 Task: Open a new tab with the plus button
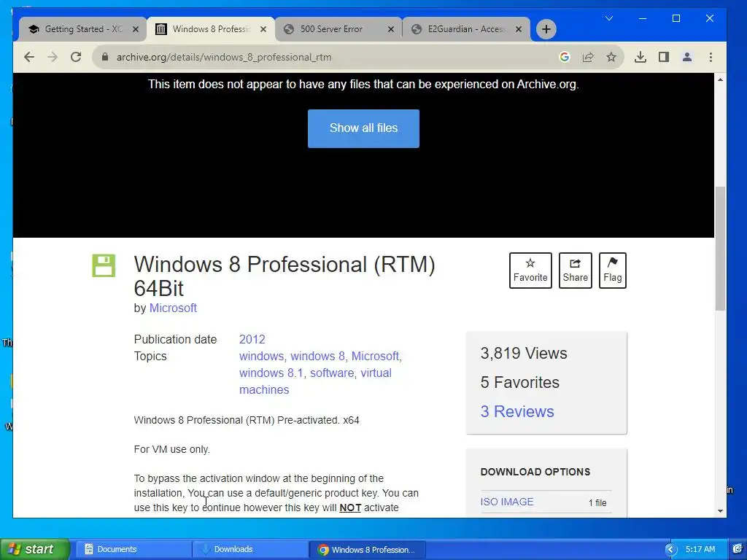click(546, 29)
